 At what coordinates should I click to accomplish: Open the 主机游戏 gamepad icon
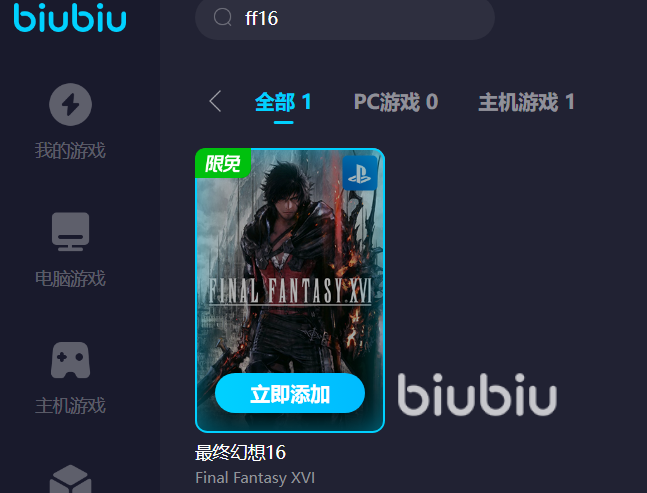pyautogui.click(x=71, y=360)
